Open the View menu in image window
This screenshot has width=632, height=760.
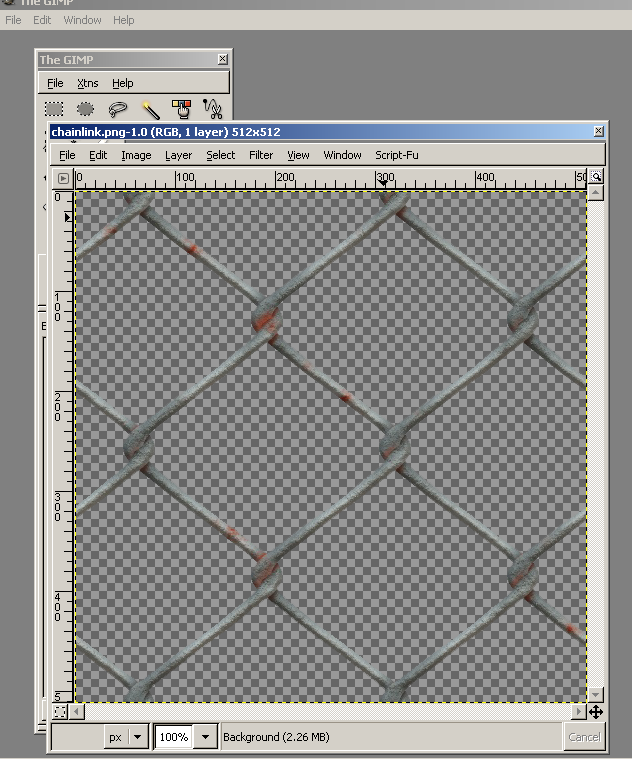click(298, 155)
